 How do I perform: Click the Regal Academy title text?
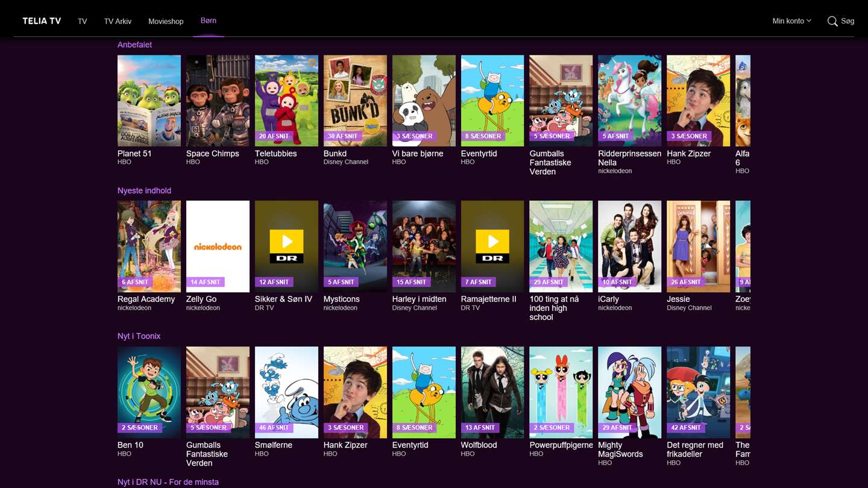[146, 299]
